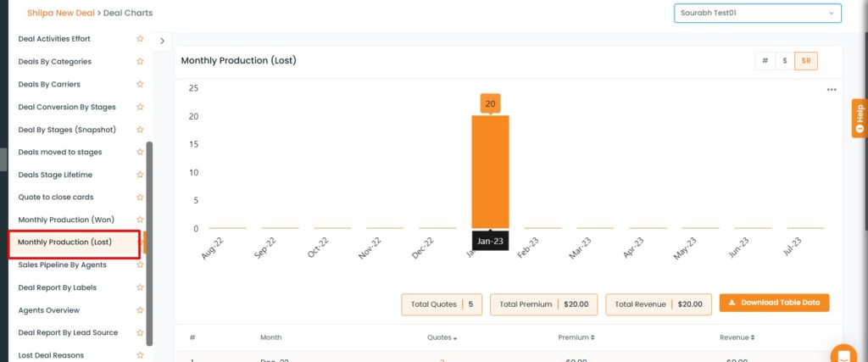Screen dimensions: 868x362
Task: Star the Monthly Production (Won) chart
Action: click(x=140, y=220)
